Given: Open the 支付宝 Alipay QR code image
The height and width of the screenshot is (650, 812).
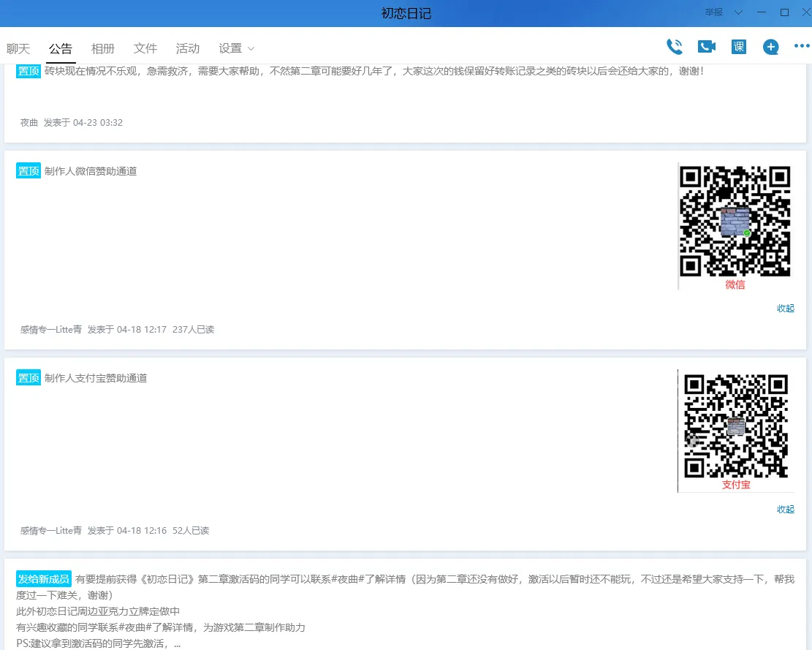Looking at the screenshot, I should pos(736,426).
